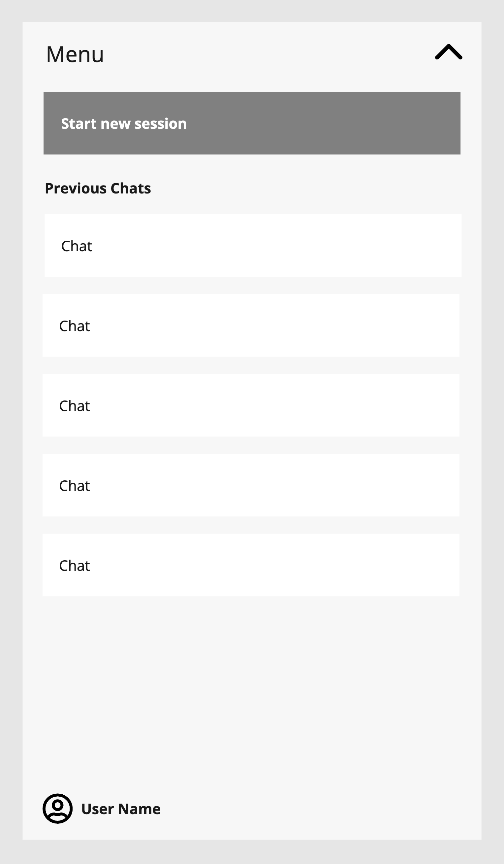
Task: Click the "Chat" text of the topmost entry
Action: (77, 246)
